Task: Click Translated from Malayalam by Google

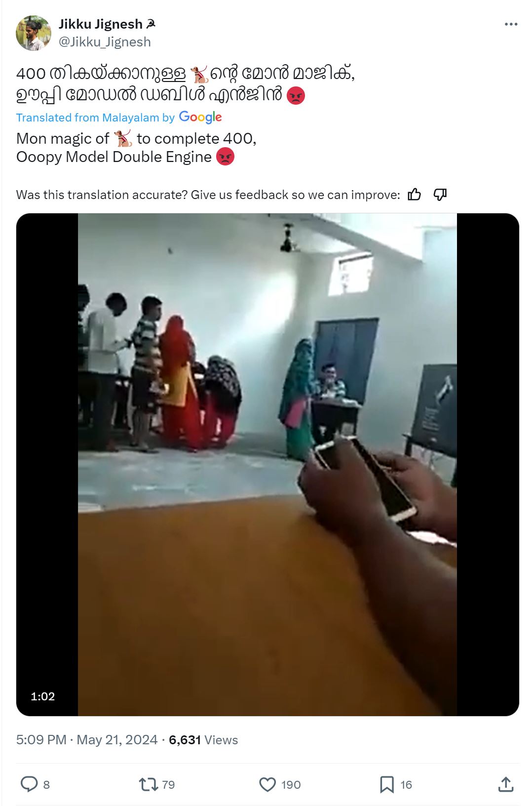Action: (x=119, y=117)
